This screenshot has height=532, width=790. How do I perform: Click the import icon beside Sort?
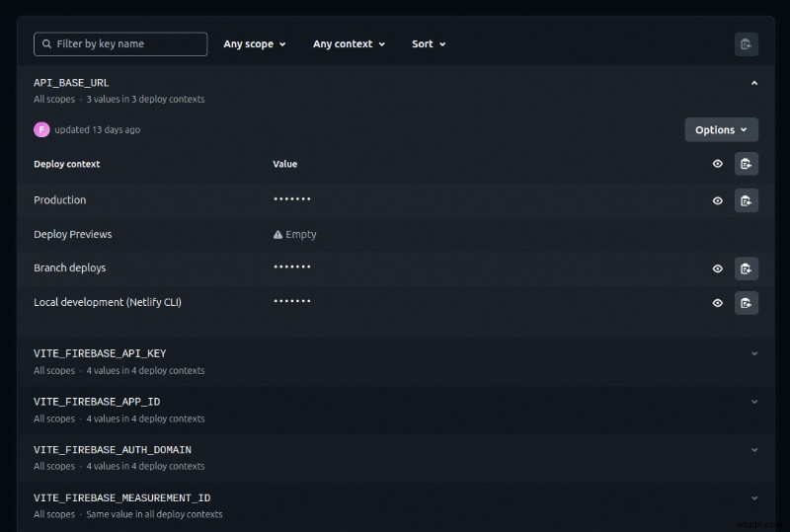pyautogui.click(x=747, y=44)
